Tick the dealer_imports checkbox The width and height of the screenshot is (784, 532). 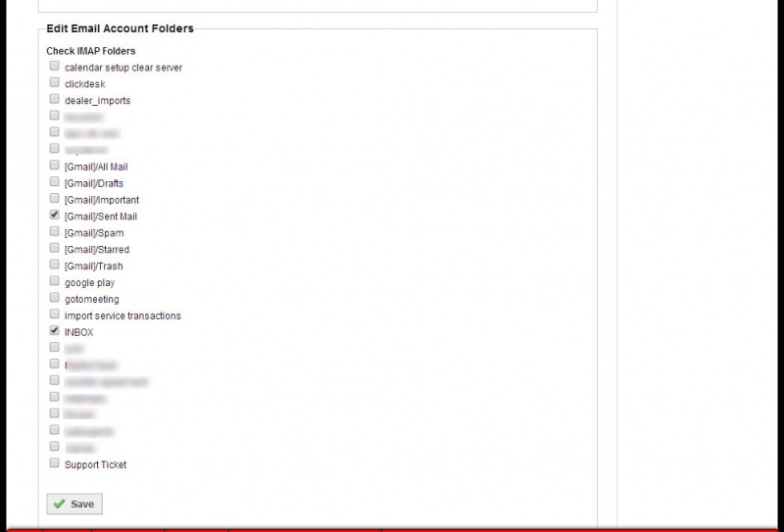[55, 99]
